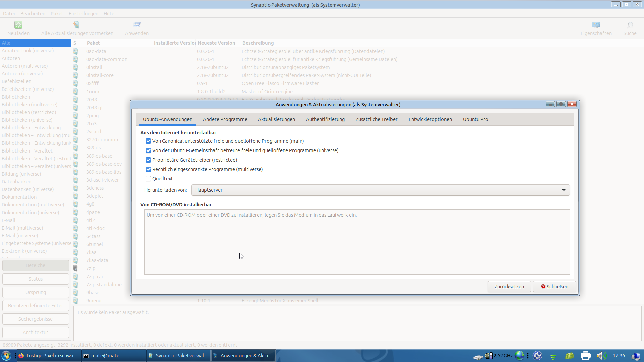This screenshot has height=362, width=644.
Task: Click the volume speaker icon
Action: [601, 356]
